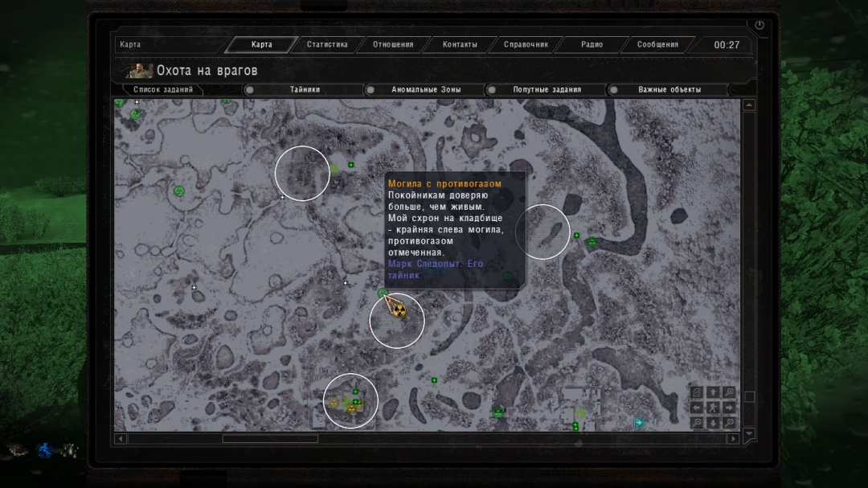Open the Статистика tab
868x488 pixels.
click(327, 44)
